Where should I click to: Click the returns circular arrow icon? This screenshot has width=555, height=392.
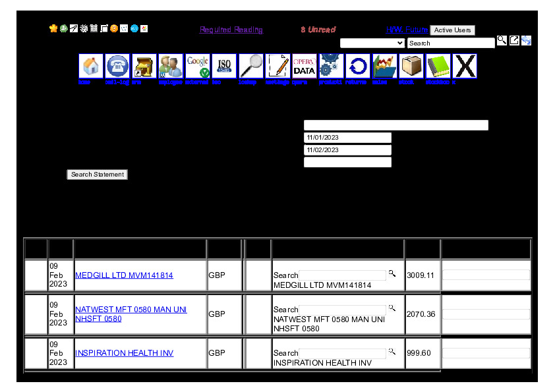point(358,67)
